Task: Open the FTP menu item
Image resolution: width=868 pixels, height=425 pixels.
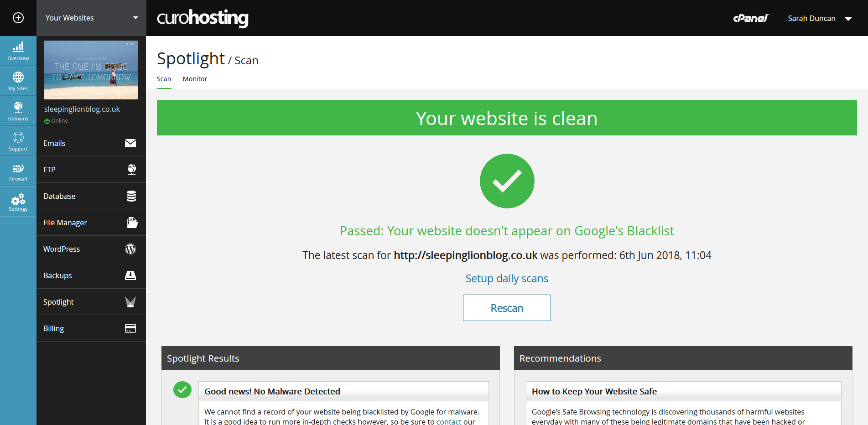Action: coord(91,170)
